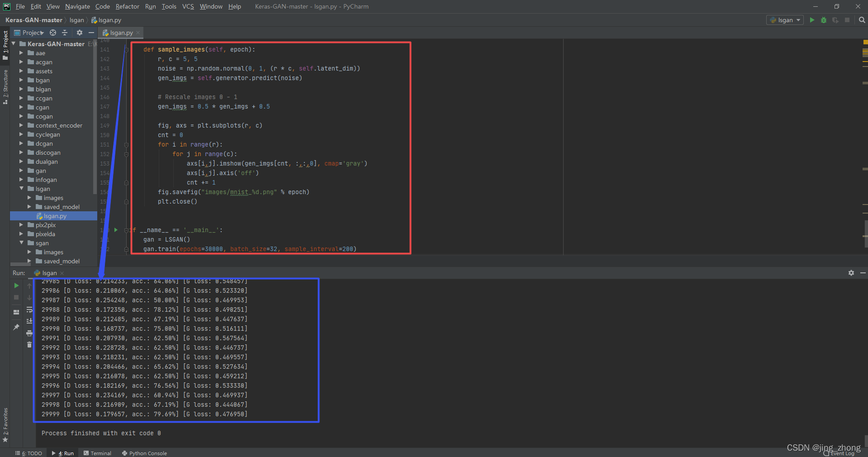Image resolution: width=868 pixels, height=457 pixels.
Task: Close the lsgan.py editor tab
Action: [138, 33]
